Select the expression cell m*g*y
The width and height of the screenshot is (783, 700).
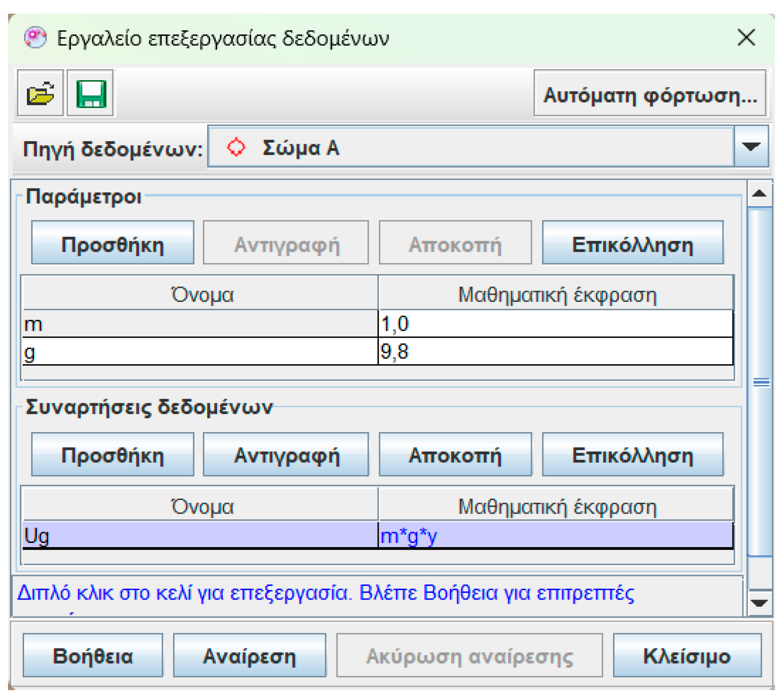(556, 535)
